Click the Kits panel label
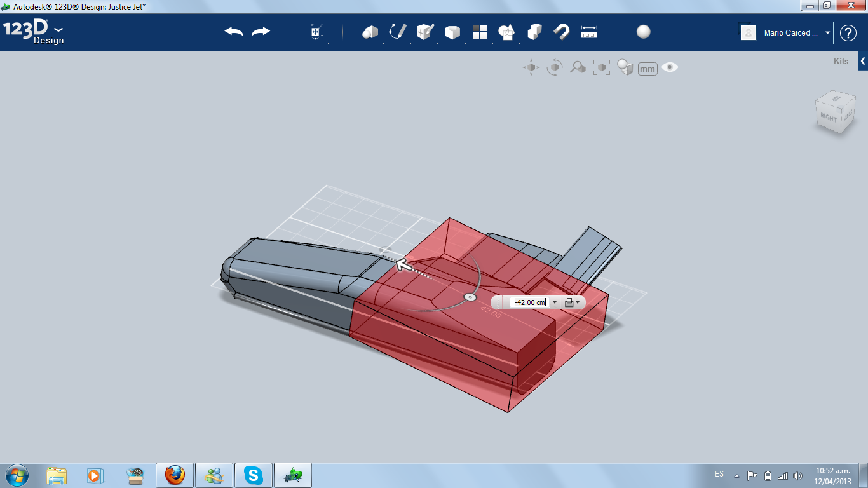 tap(841, 62)
